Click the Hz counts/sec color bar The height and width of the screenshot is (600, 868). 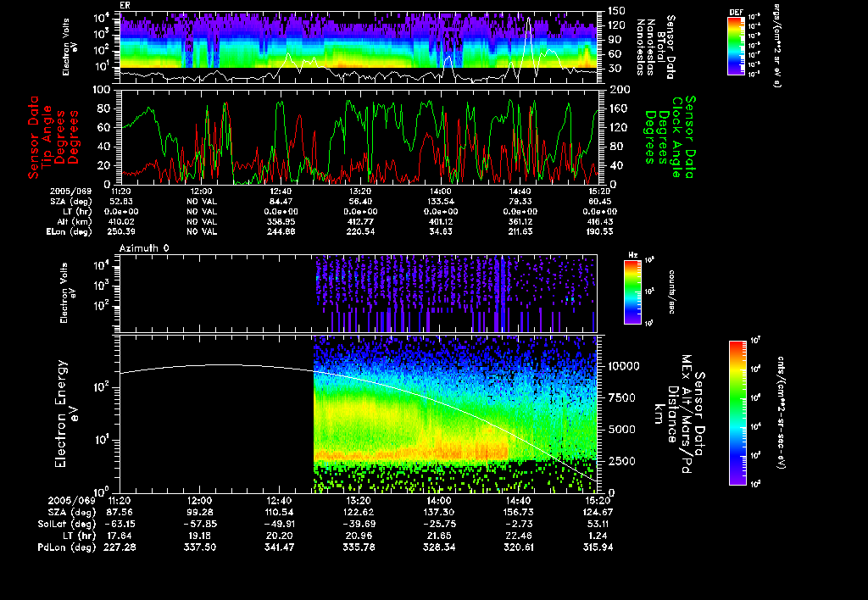[632, 292]
